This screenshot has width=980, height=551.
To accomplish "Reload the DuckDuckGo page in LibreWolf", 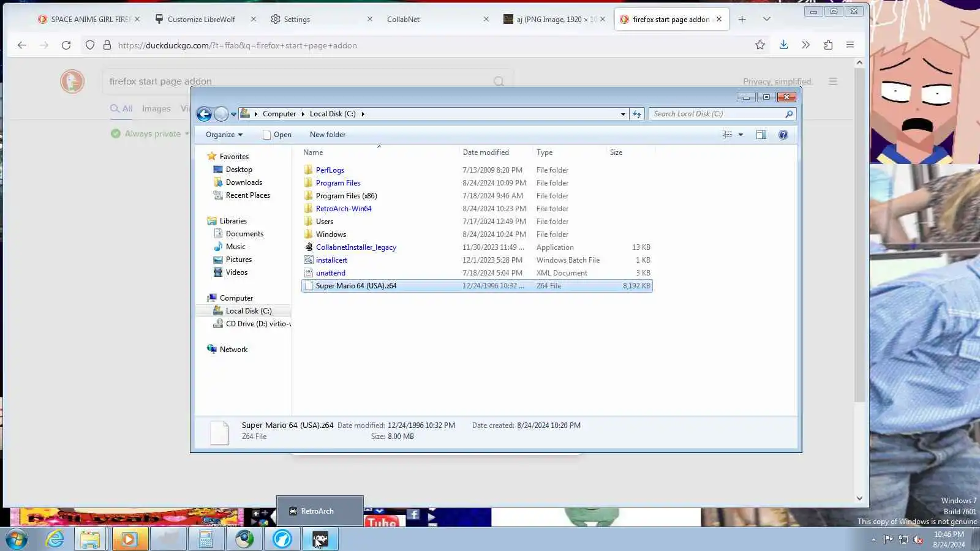I will (66, 45).
